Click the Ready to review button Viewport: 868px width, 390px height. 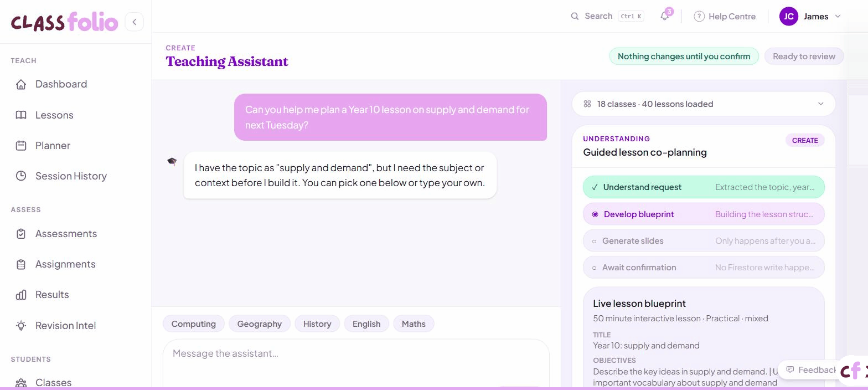pos(804,56)
